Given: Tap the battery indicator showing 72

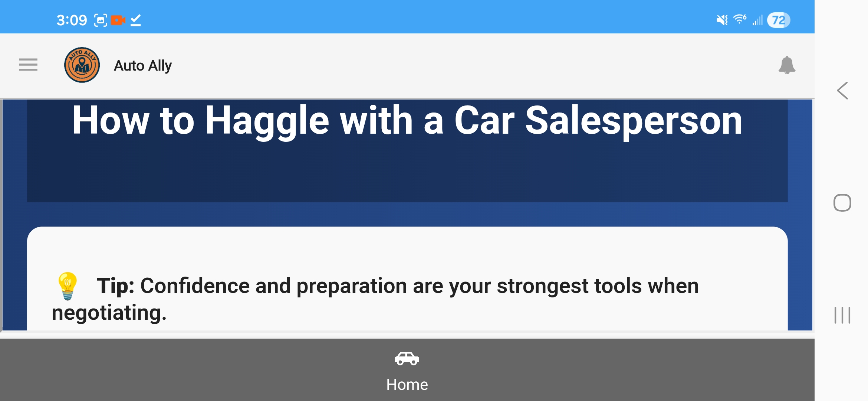Looking at the screenshot, I should click(779, 20).
